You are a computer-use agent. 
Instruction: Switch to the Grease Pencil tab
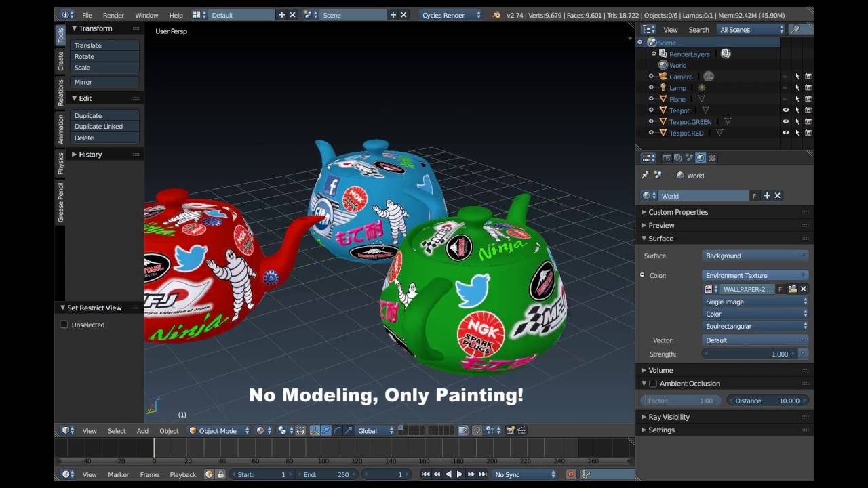[60, 202]
